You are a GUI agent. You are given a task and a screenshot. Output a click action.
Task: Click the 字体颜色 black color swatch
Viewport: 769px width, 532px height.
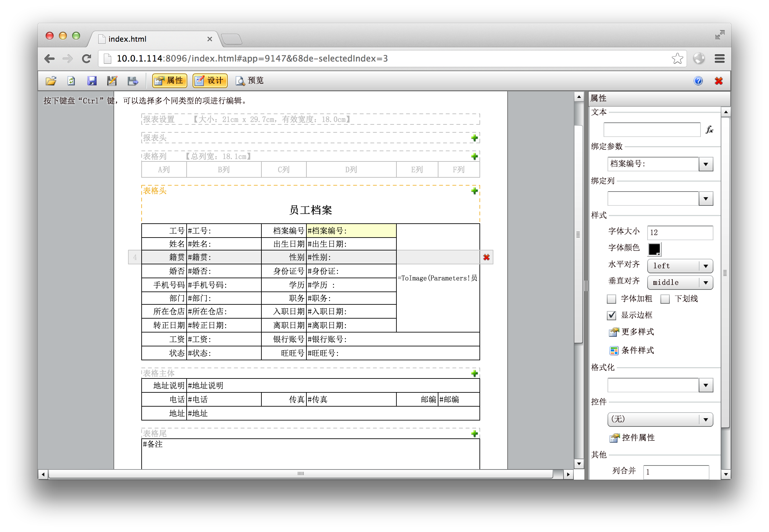click(x=654, y=249)
